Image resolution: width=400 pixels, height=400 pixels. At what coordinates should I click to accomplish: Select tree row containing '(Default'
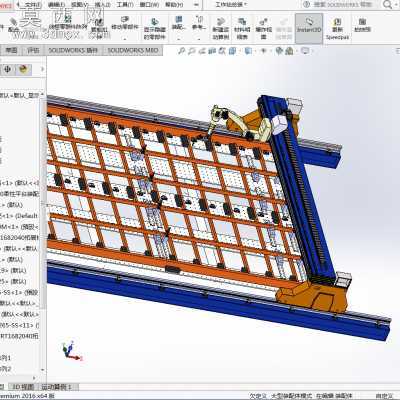point(19,216)
